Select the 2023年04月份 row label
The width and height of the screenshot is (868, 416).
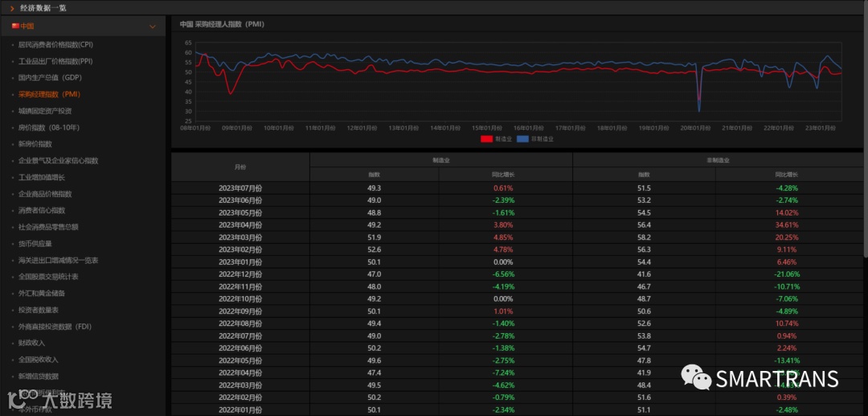[x=240, y=224]
